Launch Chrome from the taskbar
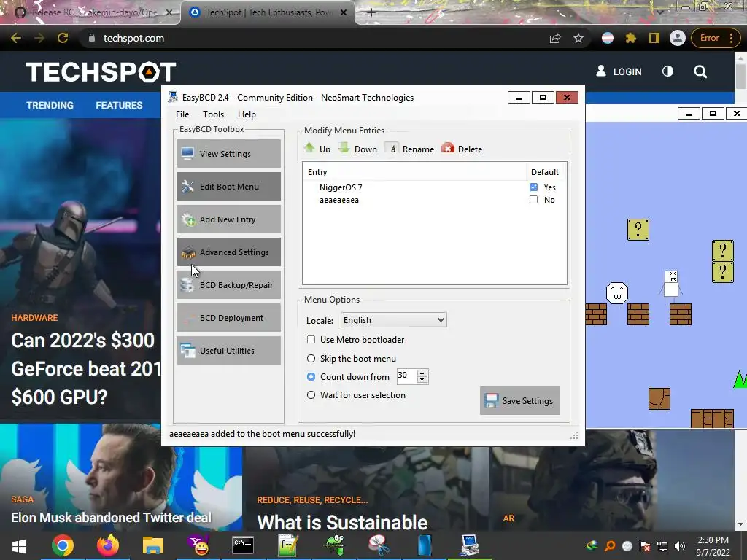The height and width of the screenshot is (560, 747). coord(63,545)
